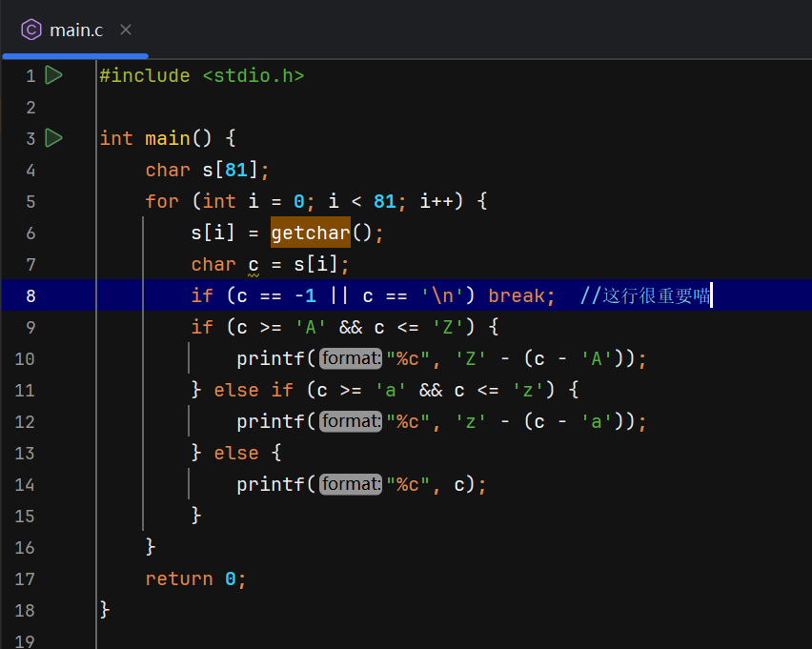Close the main.c tab with the X
The image size is (812, 649).
click(125, 30)
